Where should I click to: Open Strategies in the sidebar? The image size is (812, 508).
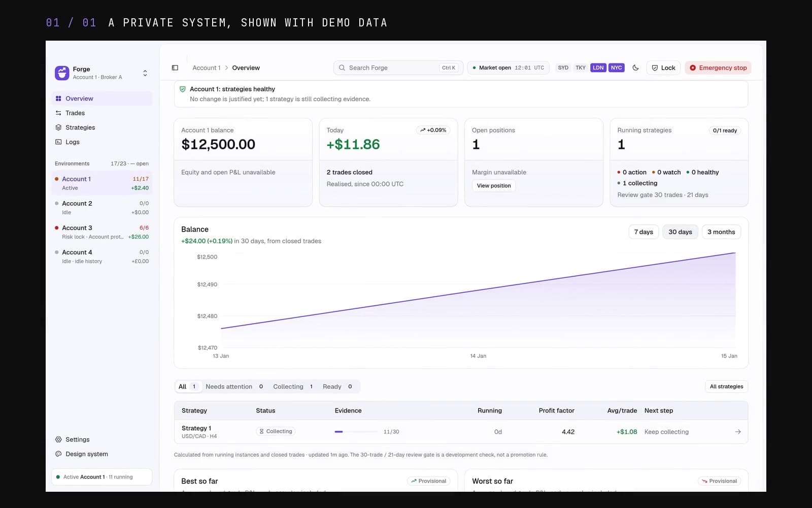click(102, 128)
